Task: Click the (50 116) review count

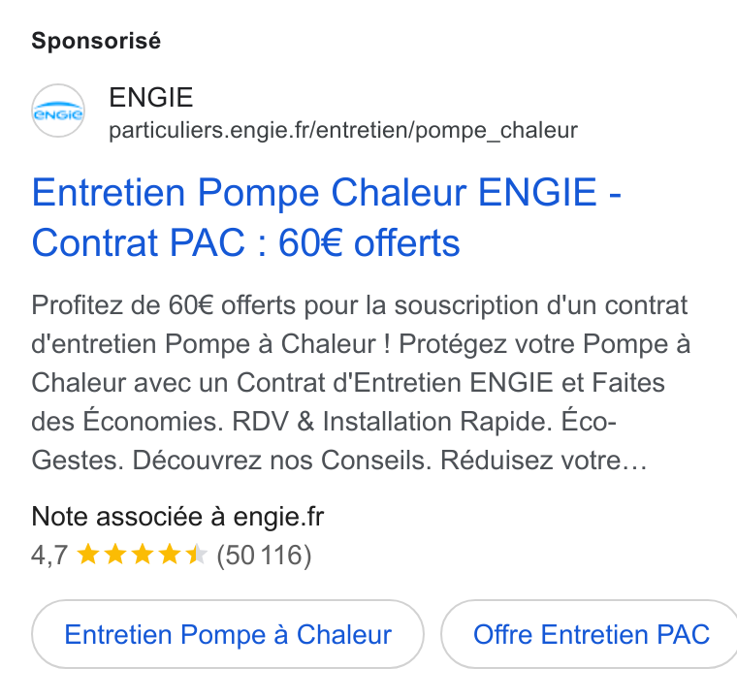Action: [x=264, y=556]
